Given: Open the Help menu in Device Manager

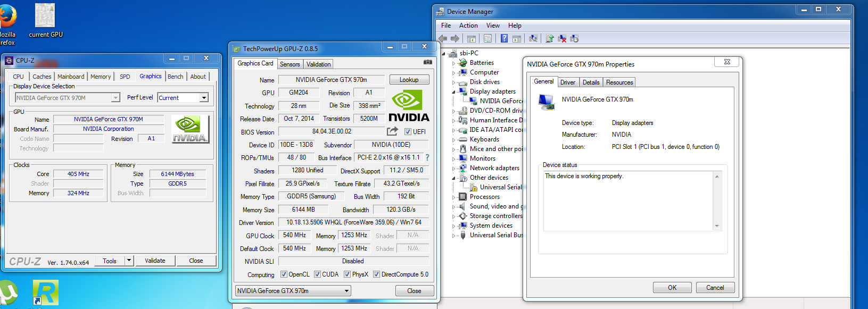Looking at the screenshot, I should [x=515, y=26].
